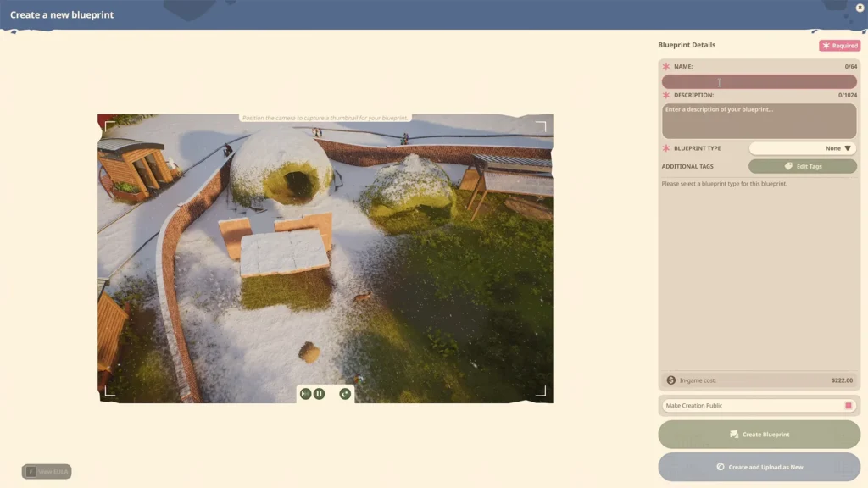Toggle the Make Creation Public checkbox
The image size is (868, 488).
(x=848, y=406)
